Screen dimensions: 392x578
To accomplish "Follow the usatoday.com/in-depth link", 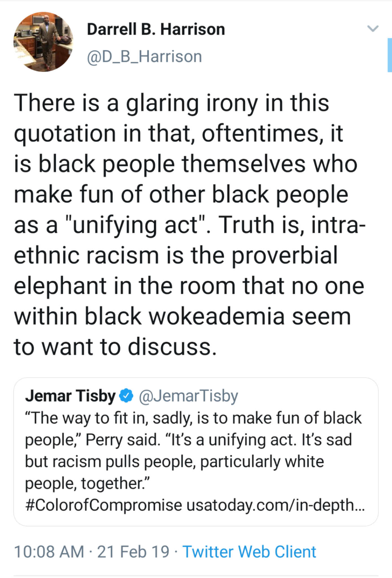I will (x=275, y=505).
